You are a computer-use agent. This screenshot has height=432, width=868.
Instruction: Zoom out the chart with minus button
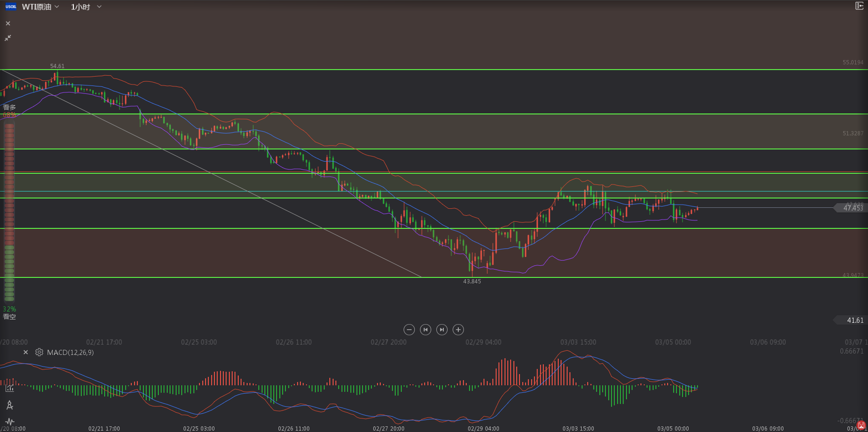409,330
